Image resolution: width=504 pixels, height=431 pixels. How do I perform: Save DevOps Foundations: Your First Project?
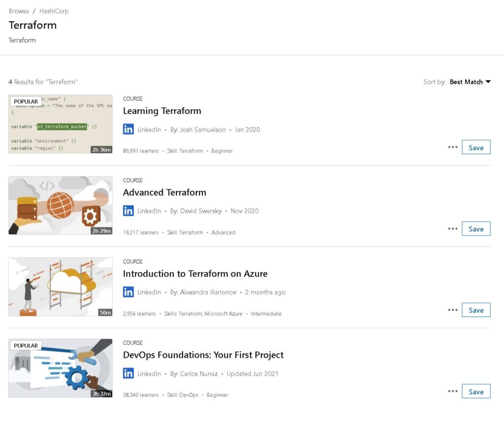pos(476,392)
